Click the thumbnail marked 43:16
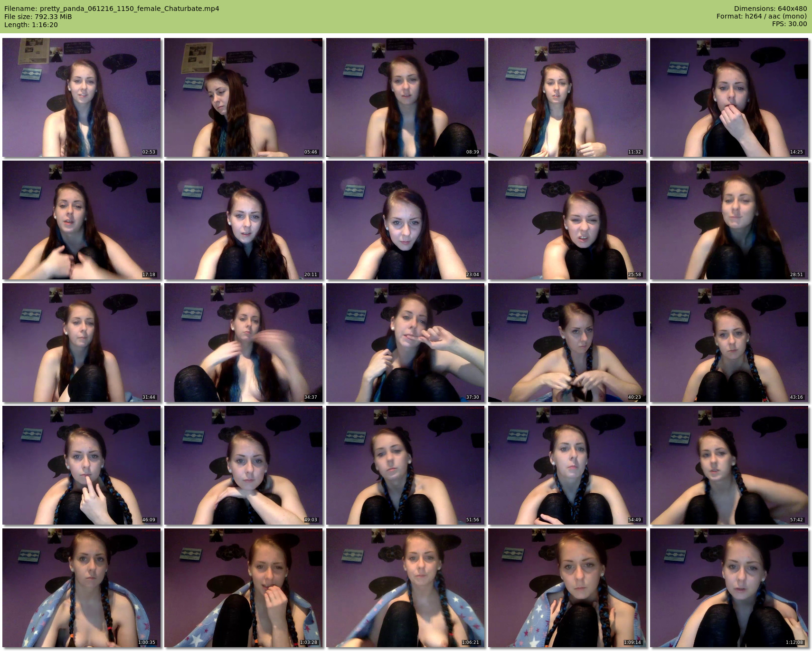This screenshot has height=651, width=812. [729, 343]
